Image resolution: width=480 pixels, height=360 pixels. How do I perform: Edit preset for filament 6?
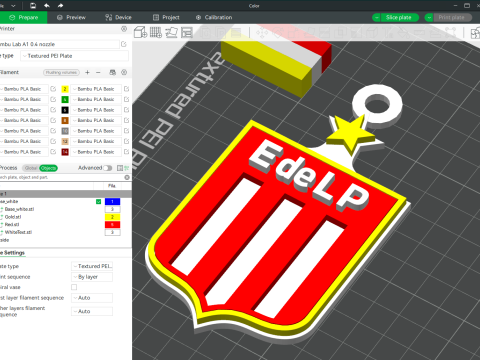(x=126, y=110)
